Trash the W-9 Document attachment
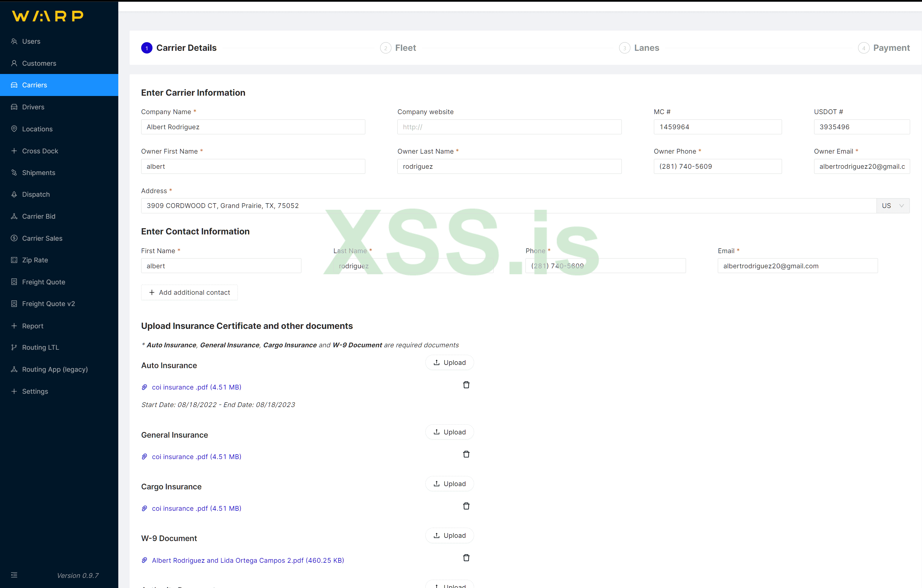Image resolution: width=922 pixels, height=588 pixels. [x=466, y=557]
